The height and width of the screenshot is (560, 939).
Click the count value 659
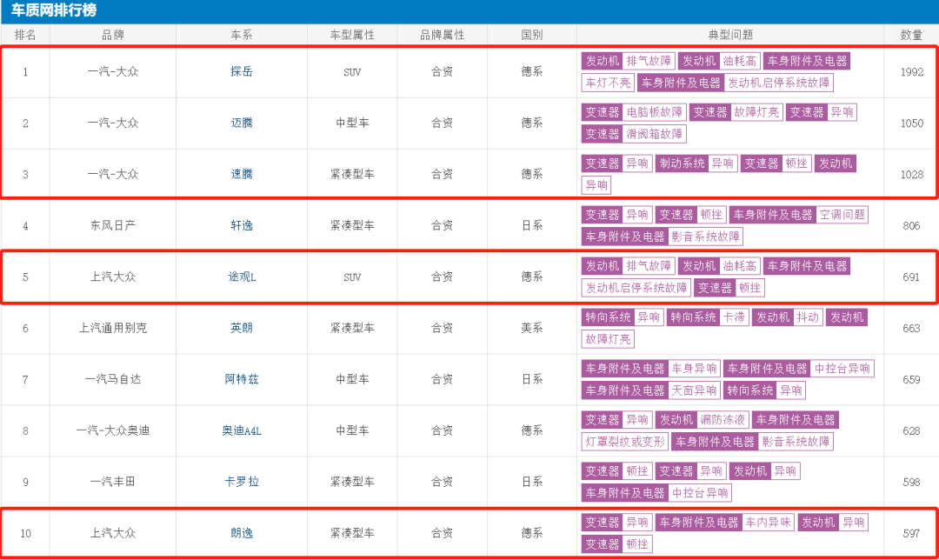point(911,379)
